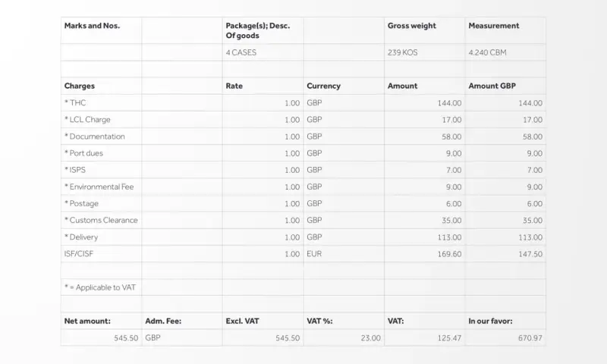
Task: Select the Marks and Nos. header cell
Action: click(101, 30)
